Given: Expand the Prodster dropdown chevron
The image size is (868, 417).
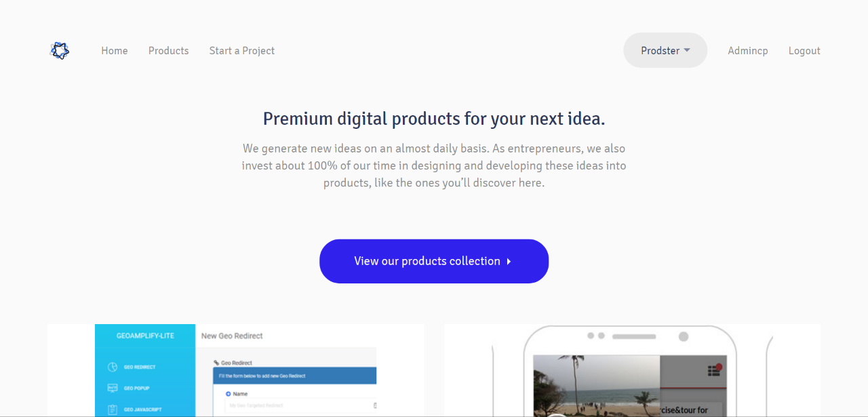Looking at the screenshot, I should (687, 50).
